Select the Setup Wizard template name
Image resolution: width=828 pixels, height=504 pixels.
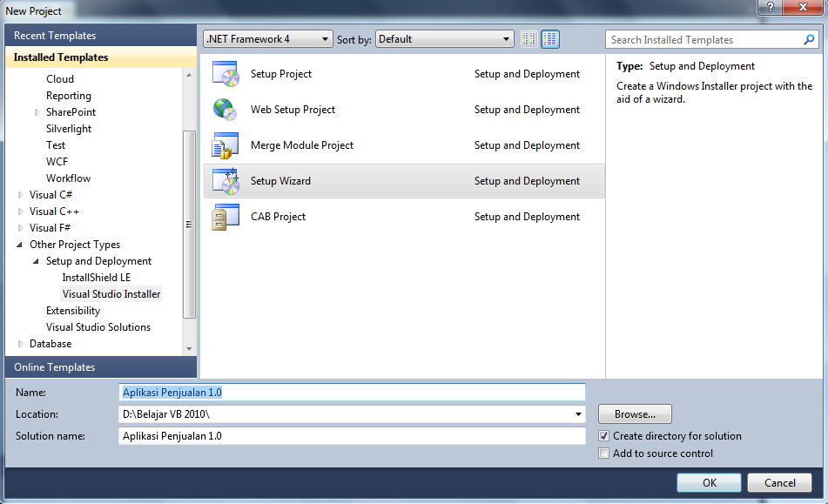tap(280, 181)
